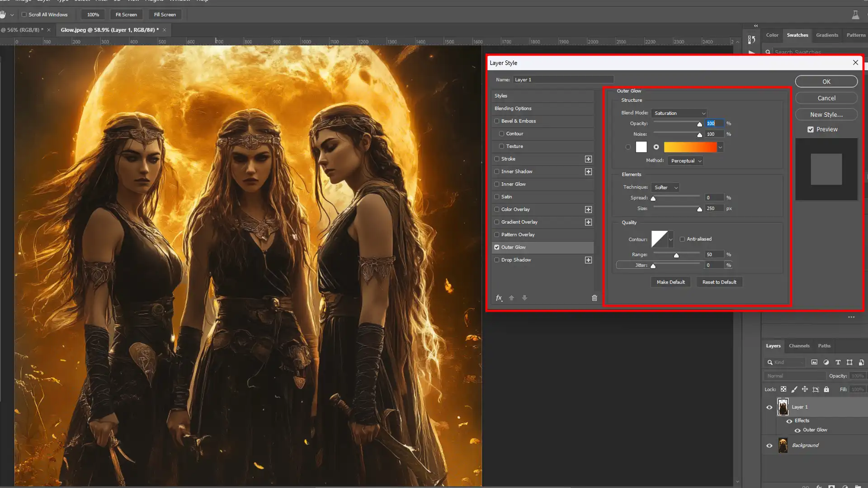
Task: Toggle Scroll All Windows checkbox
Action: tap(24, 14)
